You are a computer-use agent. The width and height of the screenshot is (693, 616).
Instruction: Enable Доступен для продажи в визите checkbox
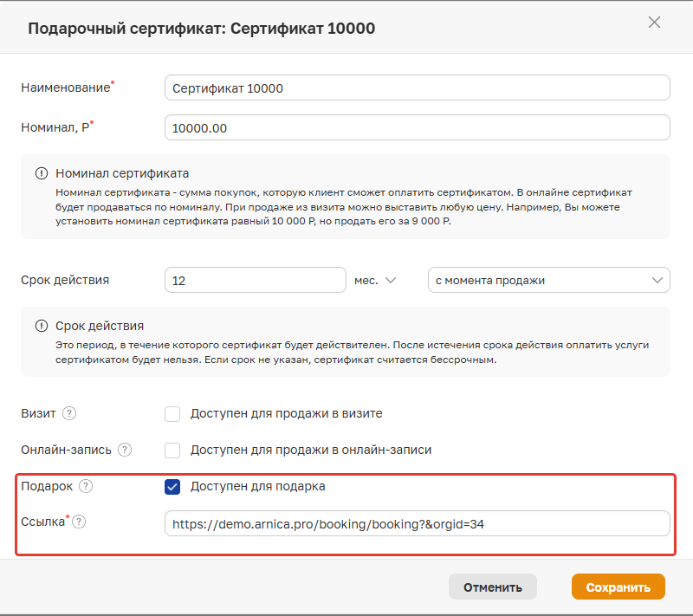(x=172, y=414)
